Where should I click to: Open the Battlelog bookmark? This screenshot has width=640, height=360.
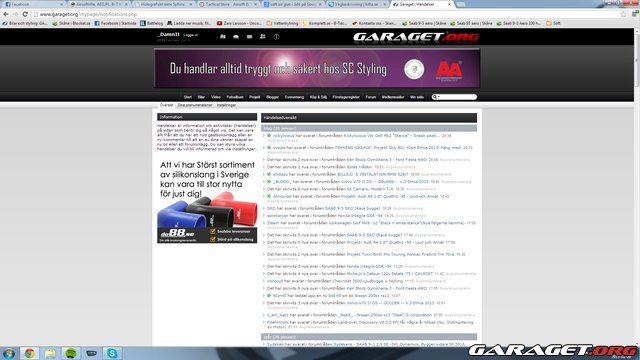(151, 23)
